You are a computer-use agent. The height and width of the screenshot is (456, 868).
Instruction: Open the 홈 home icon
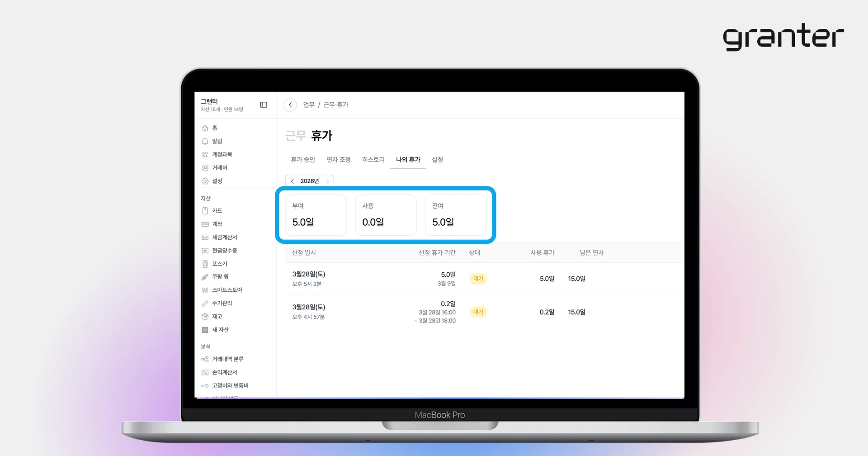[205, 128]
